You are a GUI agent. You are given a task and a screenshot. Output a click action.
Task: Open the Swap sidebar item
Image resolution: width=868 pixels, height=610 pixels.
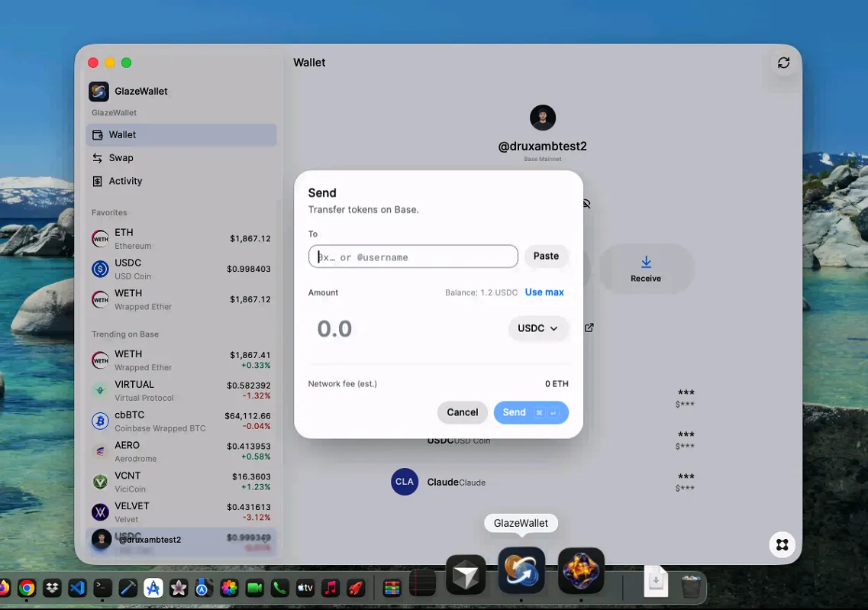coord(181,158)
